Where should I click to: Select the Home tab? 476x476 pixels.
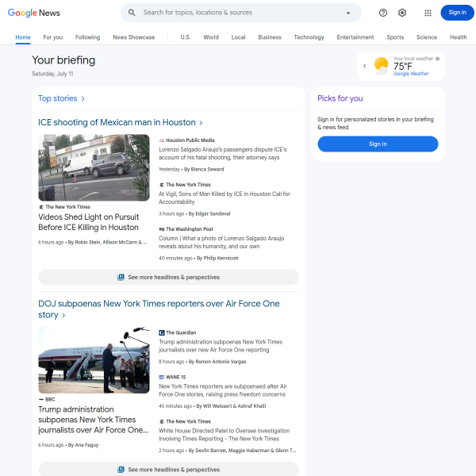tap(23, 37)
